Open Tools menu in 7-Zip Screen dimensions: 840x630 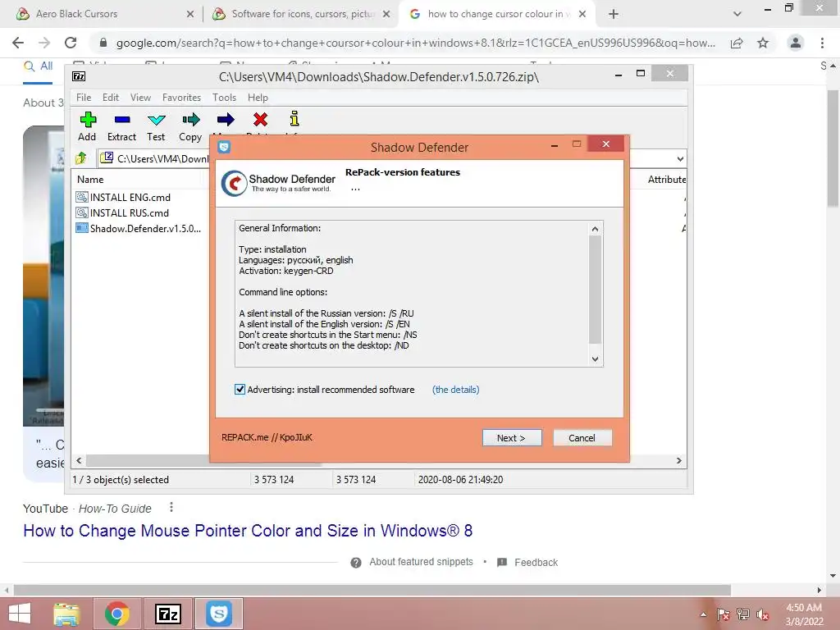point(224,98)
